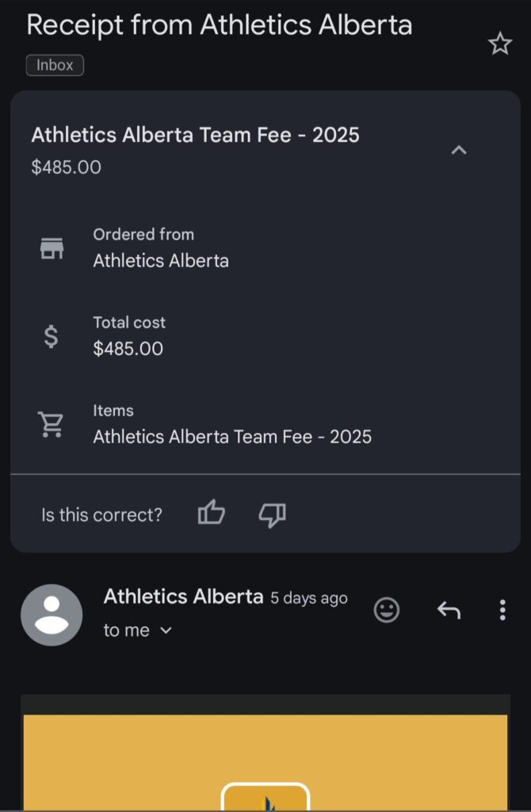
Task: Click the Athletics Alberta sender name
Action: click(183, 596)
